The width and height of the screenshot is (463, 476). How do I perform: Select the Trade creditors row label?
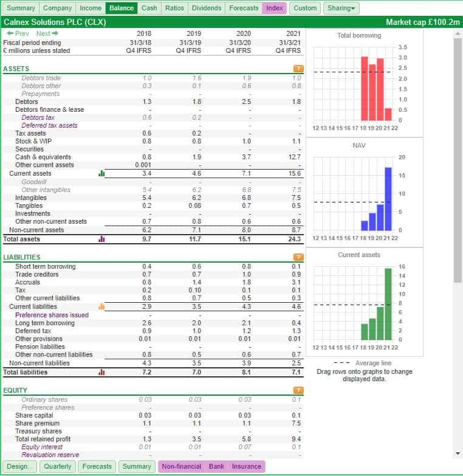pyautogui.click(x=36, y=274)
